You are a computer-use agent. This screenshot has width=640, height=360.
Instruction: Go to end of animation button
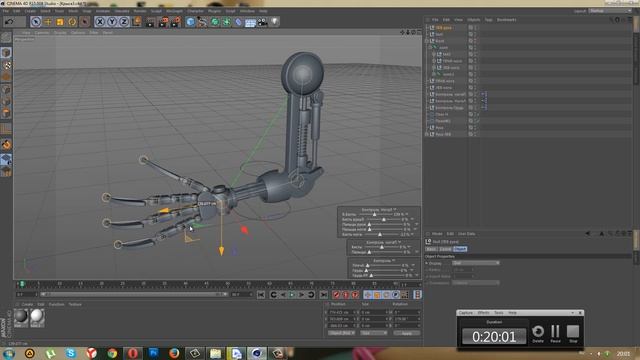(324, 295)
